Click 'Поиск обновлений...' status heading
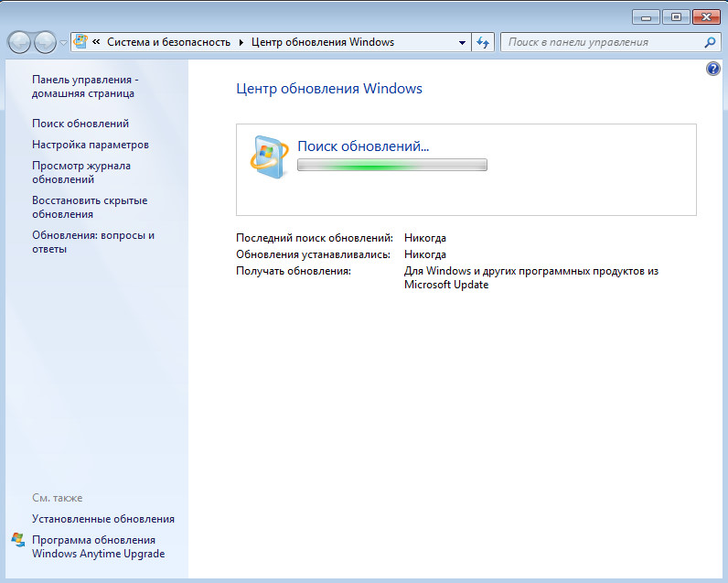This screenshot has height=583, width=728. 363,146
